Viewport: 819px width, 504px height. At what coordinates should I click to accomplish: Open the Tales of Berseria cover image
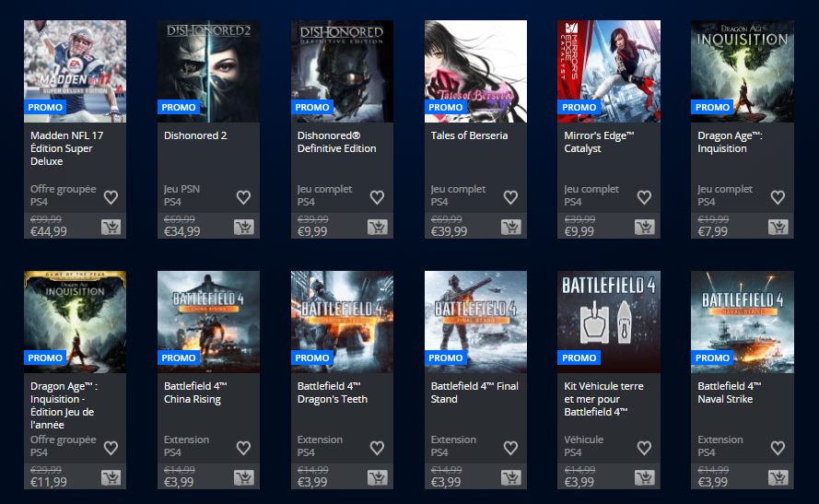475,72
